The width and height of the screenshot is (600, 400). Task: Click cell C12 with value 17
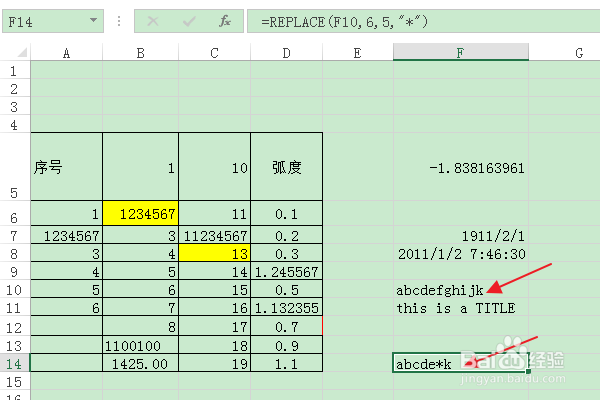coord(214,326)
